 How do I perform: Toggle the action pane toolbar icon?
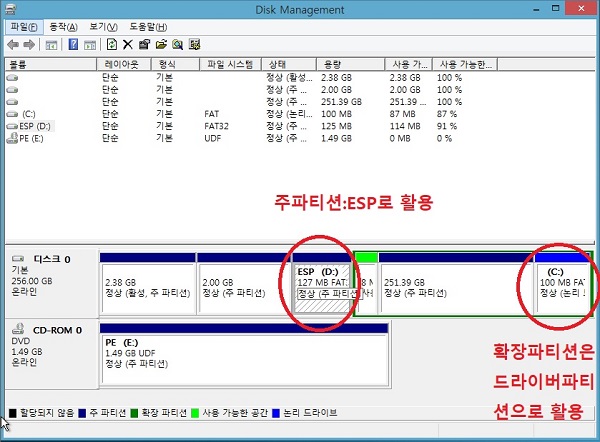[90, 45]
